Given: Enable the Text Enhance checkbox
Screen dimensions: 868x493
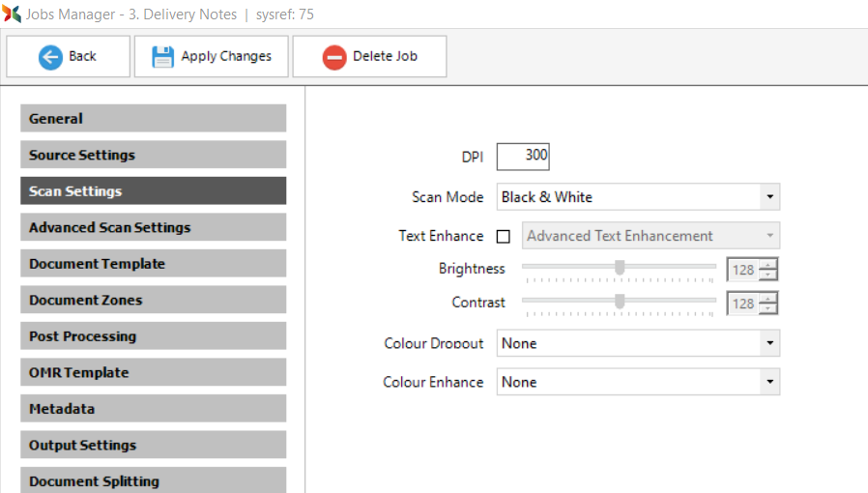Looking at the screenshot, I should click(x=504, y=237).
